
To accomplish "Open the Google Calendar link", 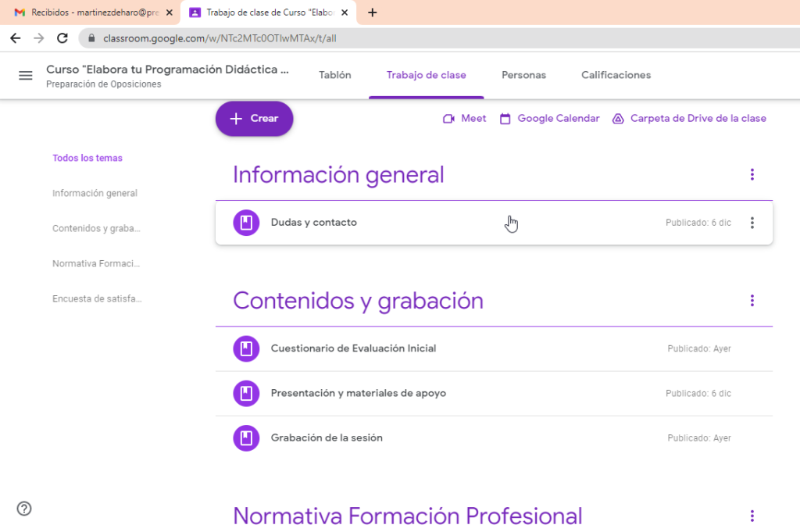I will 549,118.
